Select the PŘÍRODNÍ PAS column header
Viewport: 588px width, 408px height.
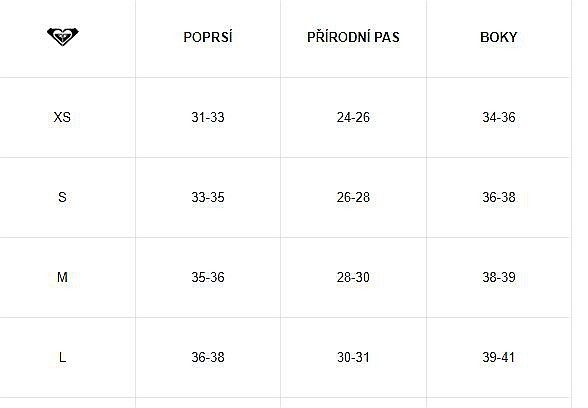click(353, 37)
